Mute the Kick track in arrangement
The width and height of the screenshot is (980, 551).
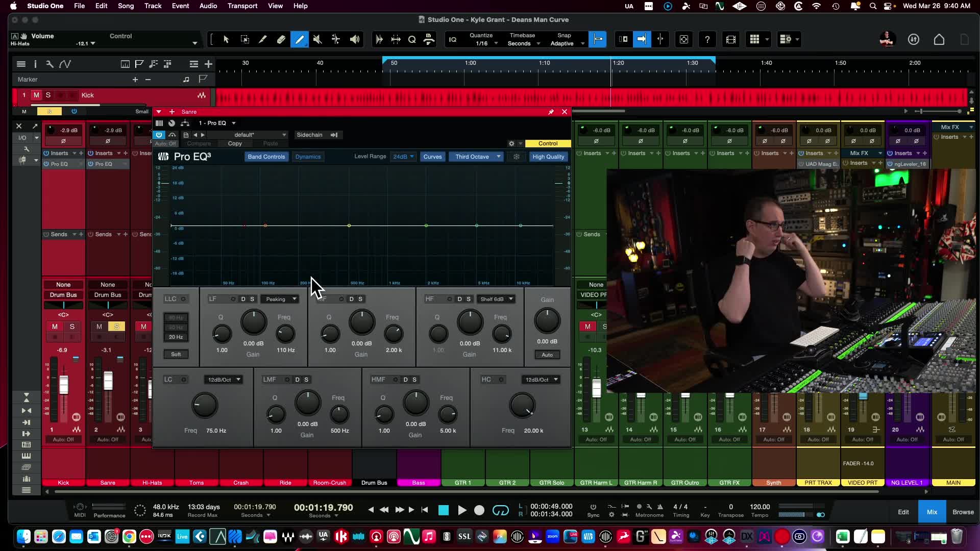pyautogui.click(x=36, y=95)
